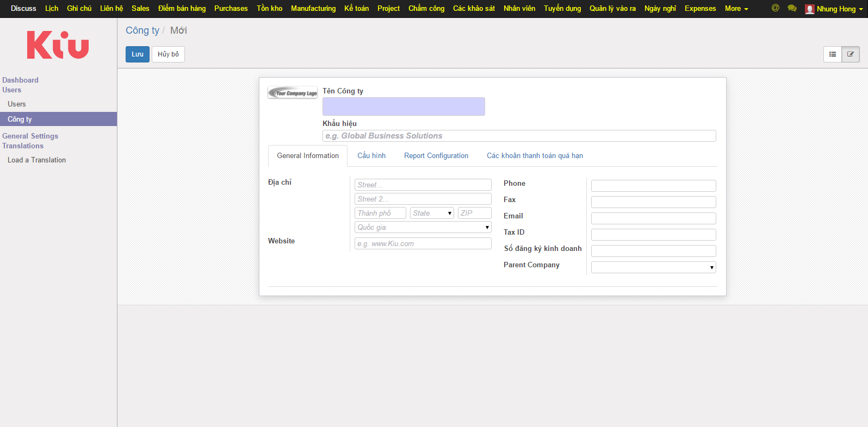Click the Tên Công ty name field
This screenshot has height=427, width=868.
coord(404,106)
